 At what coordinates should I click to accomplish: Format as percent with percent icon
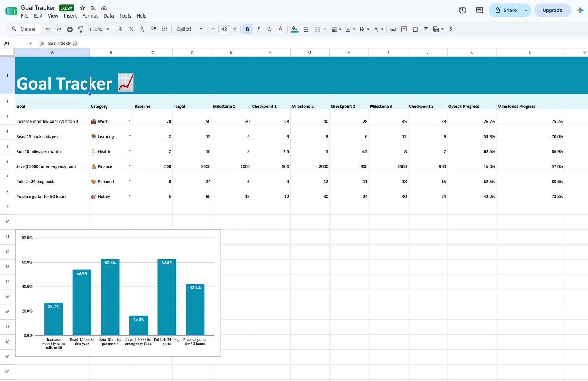131,29
